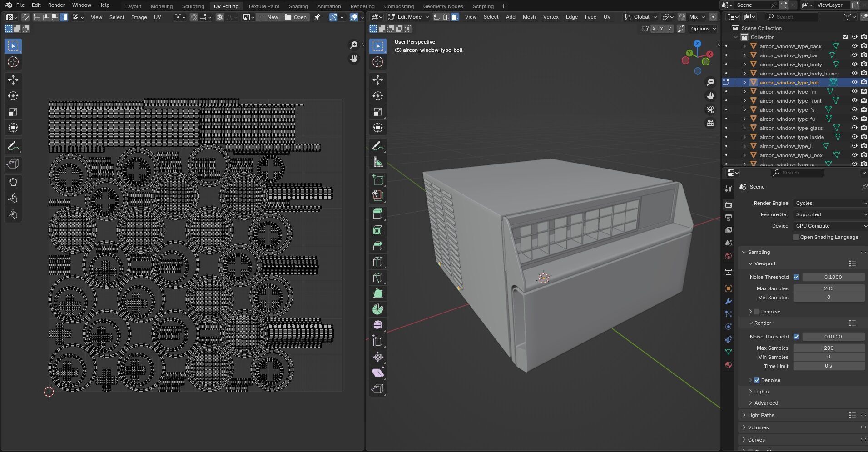Disable Render Denoise checkbox
868x452 pixels.
coord(757,380)
